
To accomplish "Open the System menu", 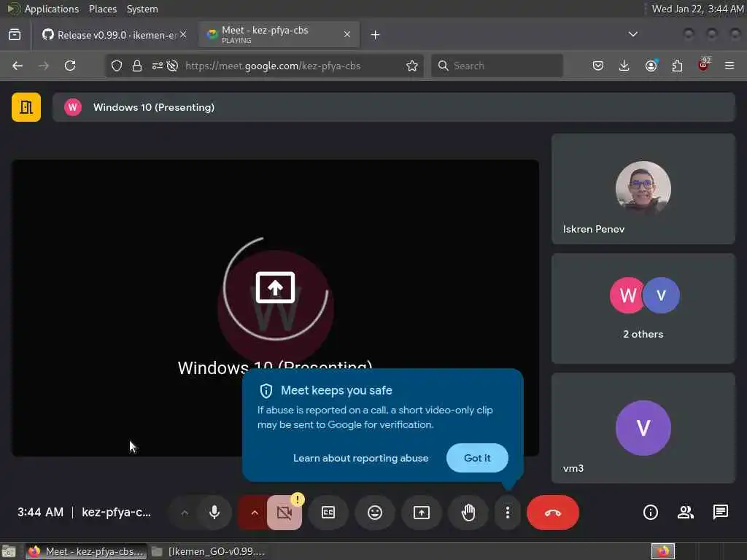I will click(142, 9).
